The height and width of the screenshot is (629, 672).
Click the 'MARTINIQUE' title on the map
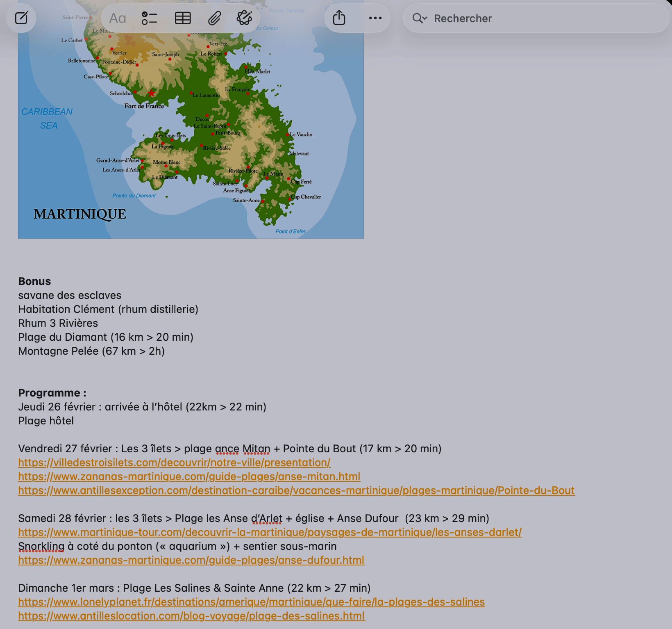80,214
